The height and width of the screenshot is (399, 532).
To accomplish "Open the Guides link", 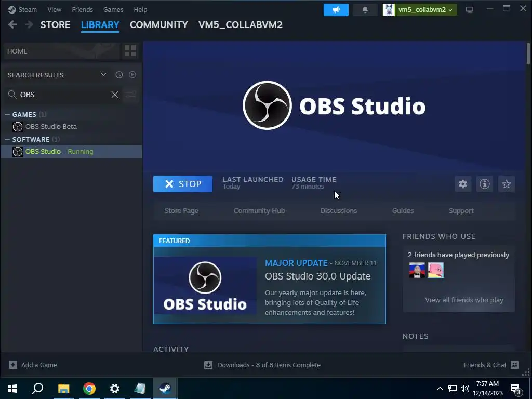I will [x=403, y=211].
